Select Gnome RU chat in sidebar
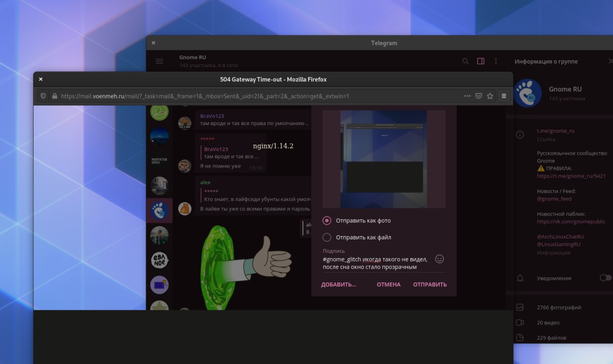 pos(159,211)
